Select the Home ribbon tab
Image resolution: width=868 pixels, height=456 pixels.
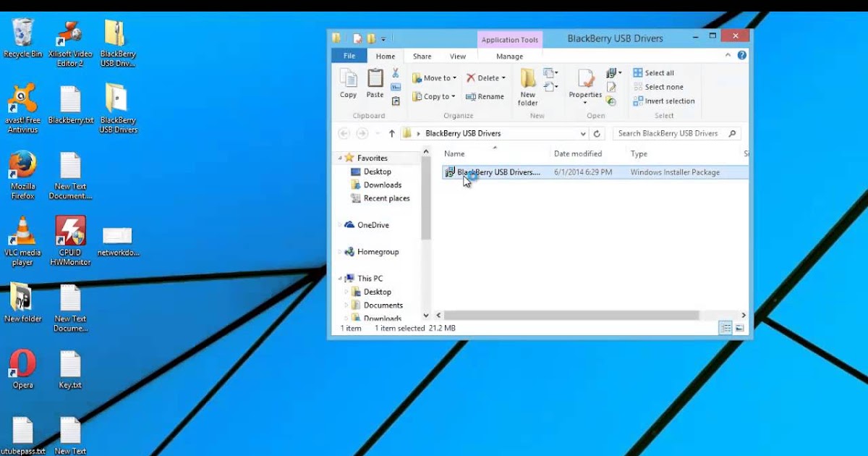pos(386,56)
